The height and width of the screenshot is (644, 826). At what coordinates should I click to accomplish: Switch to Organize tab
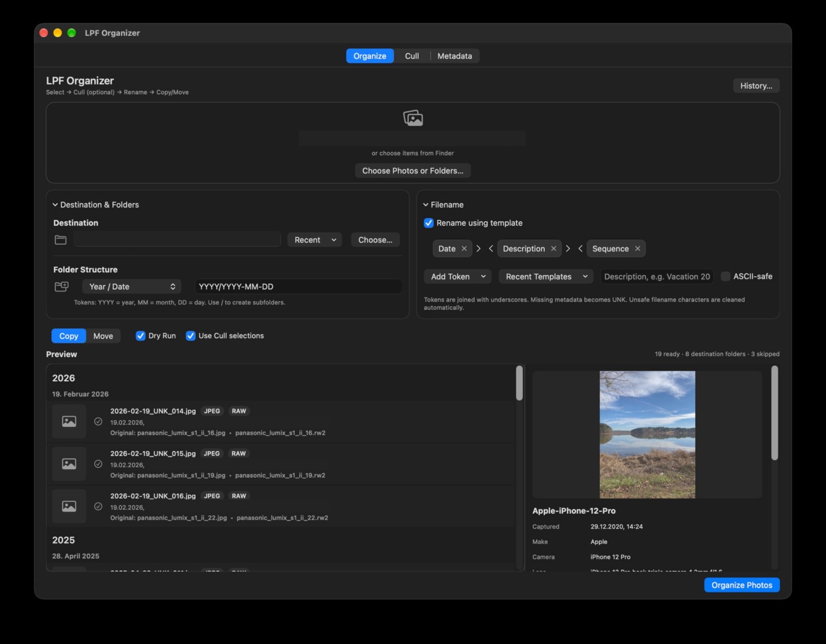[370, 56]
